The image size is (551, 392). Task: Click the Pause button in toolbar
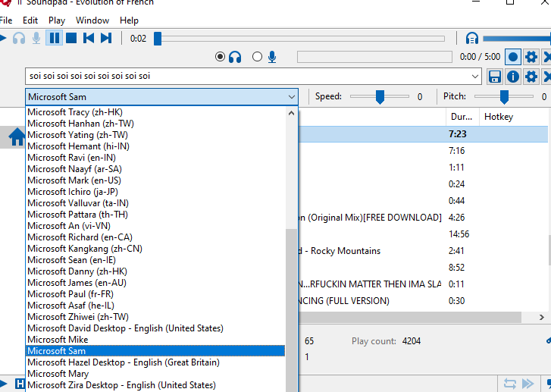pos(55,38)
